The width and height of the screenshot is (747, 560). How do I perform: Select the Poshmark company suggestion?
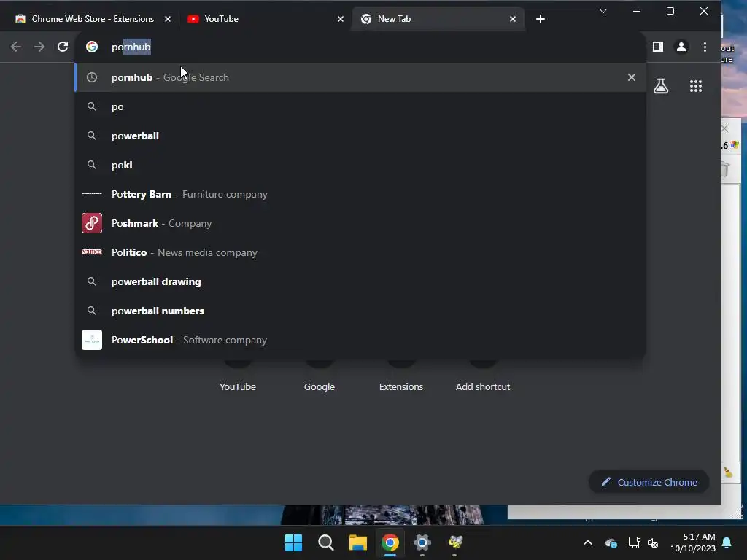[x=360, y=223]
